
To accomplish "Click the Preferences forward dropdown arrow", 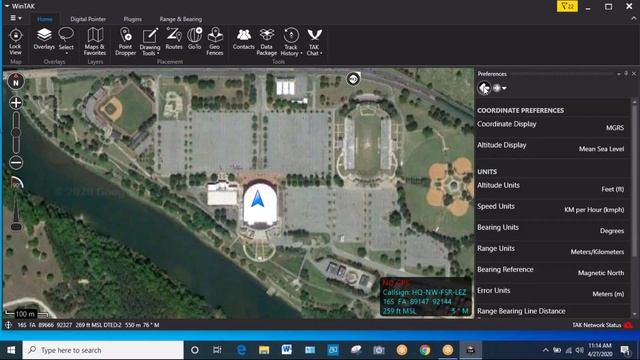I will pos(504,88).
